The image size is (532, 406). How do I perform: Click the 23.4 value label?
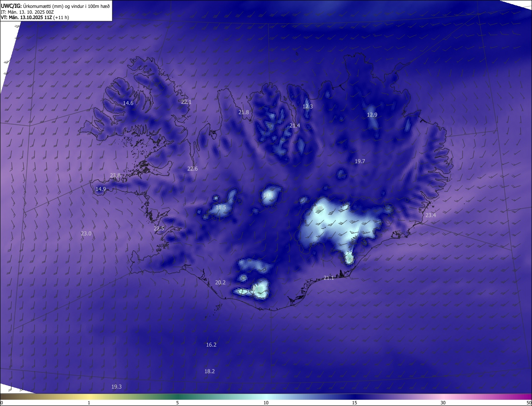[431, 215]
